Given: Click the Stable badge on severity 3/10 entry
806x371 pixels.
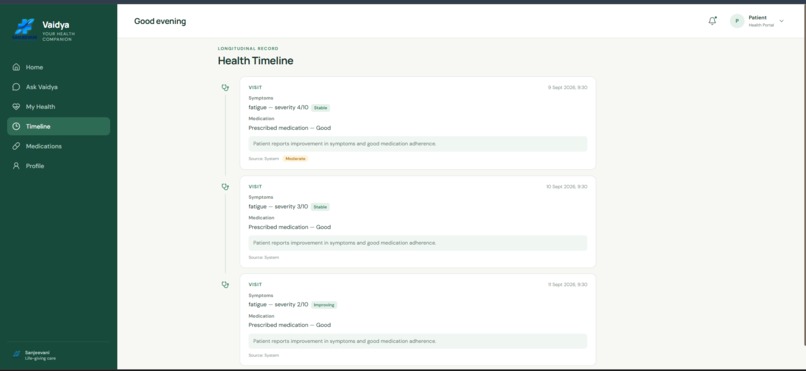Looking at the screenshot, I should pos(320,207).
